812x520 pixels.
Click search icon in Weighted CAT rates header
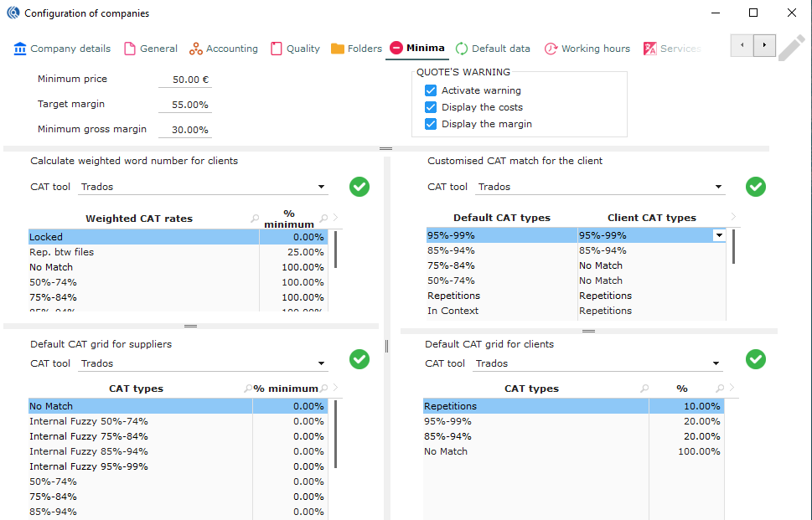pyautogui.click(x=255, y=219)
